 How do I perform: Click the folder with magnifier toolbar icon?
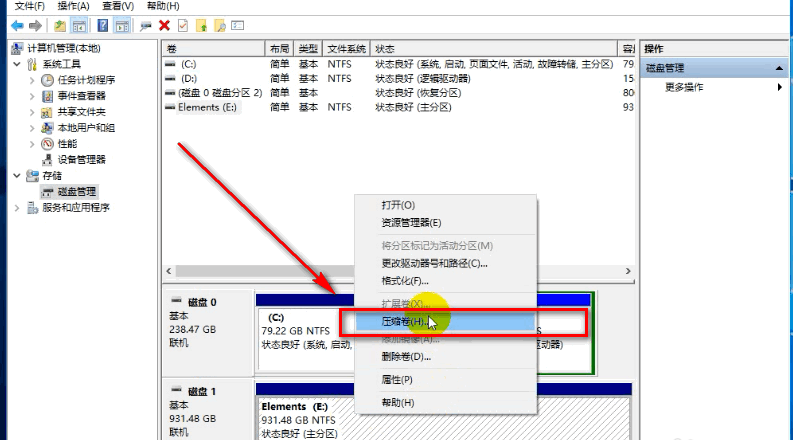coord(220,25)
